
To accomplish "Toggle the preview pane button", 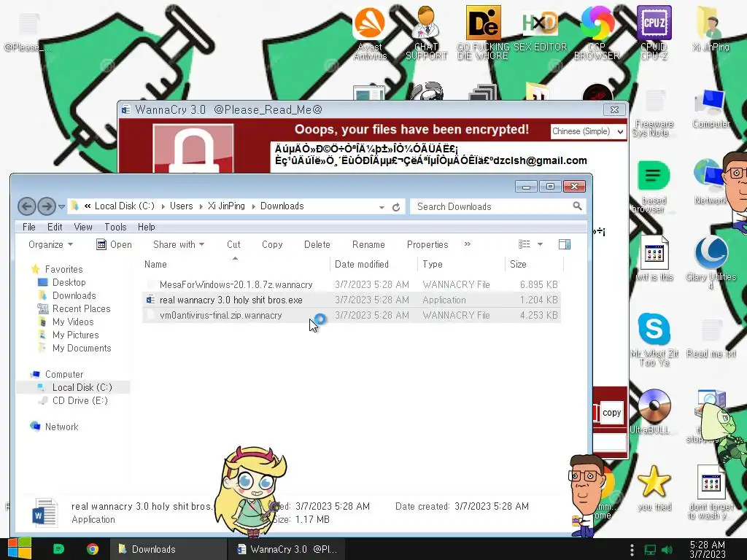I will pos(565,244).
